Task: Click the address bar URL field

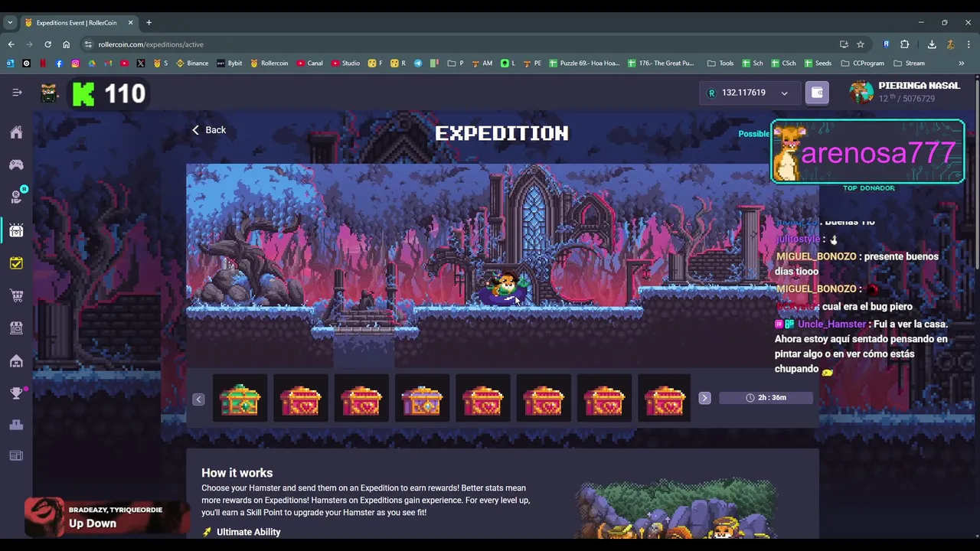Action: [459, 44]
